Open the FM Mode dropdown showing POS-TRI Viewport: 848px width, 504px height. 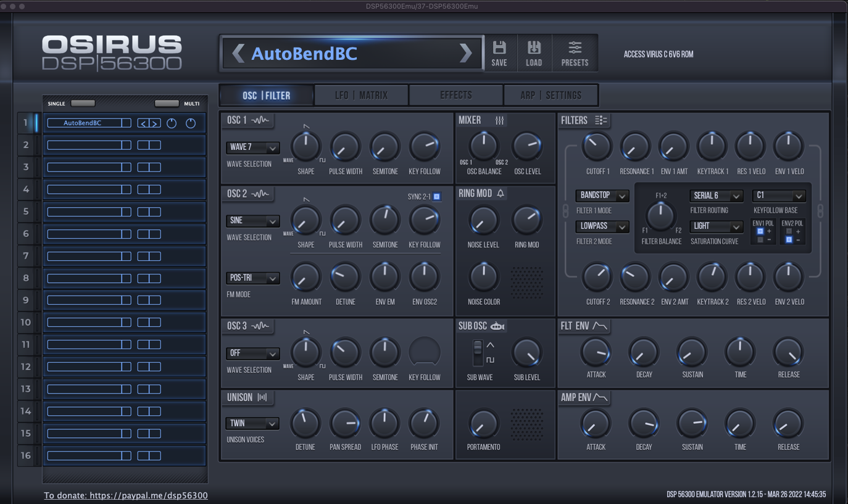tap(252, 278)
